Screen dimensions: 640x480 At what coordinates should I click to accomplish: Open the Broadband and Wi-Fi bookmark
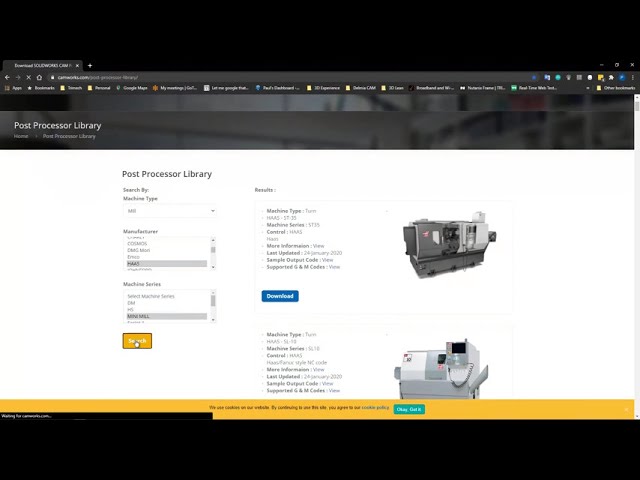pos(432,88)
